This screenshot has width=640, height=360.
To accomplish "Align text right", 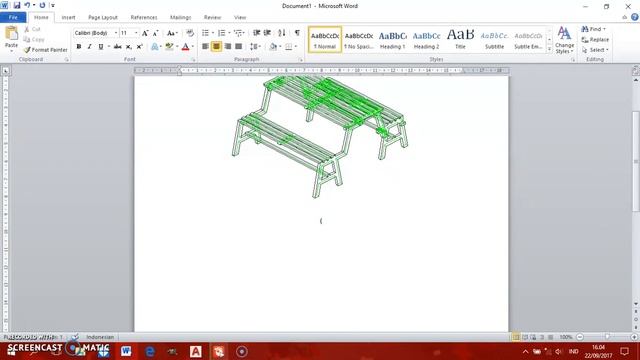I will [227, 47].
